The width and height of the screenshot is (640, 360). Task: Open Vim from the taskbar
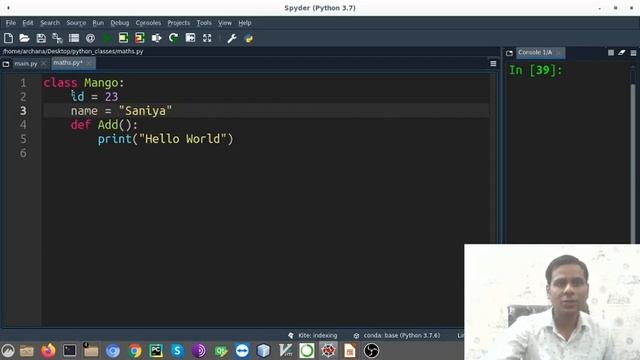pos(285,351)
